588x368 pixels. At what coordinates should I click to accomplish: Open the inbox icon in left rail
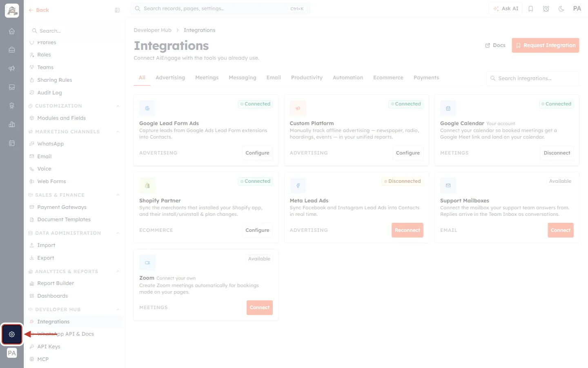(x=12, y=87)
